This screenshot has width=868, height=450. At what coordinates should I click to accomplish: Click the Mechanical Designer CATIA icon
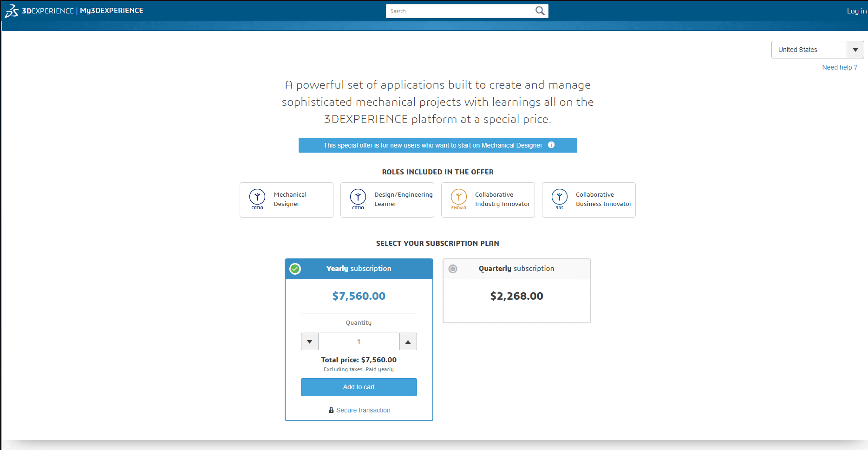[257, 199]
